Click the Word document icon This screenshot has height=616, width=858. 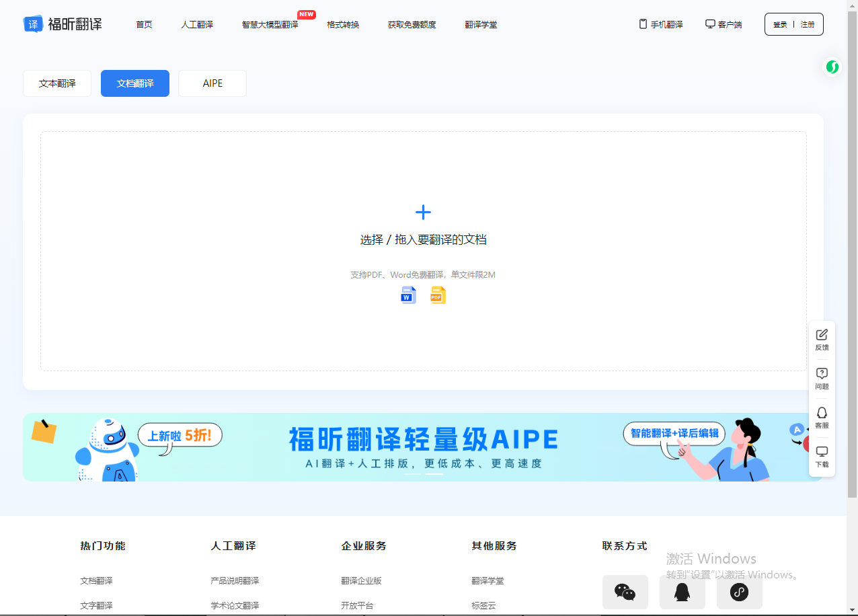409,295
